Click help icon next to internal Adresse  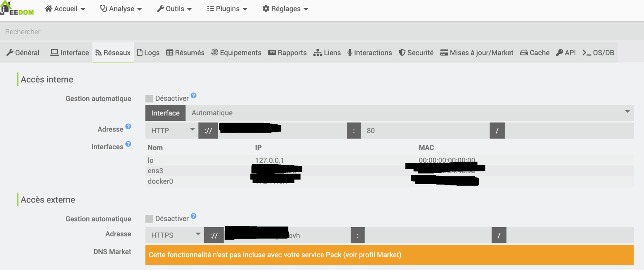pos(128,126)
